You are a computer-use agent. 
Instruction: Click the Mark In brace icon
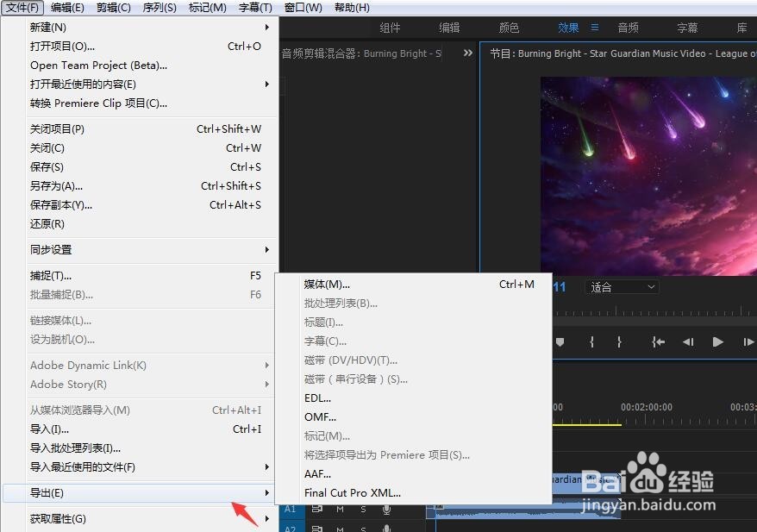[x=591, y=341]
